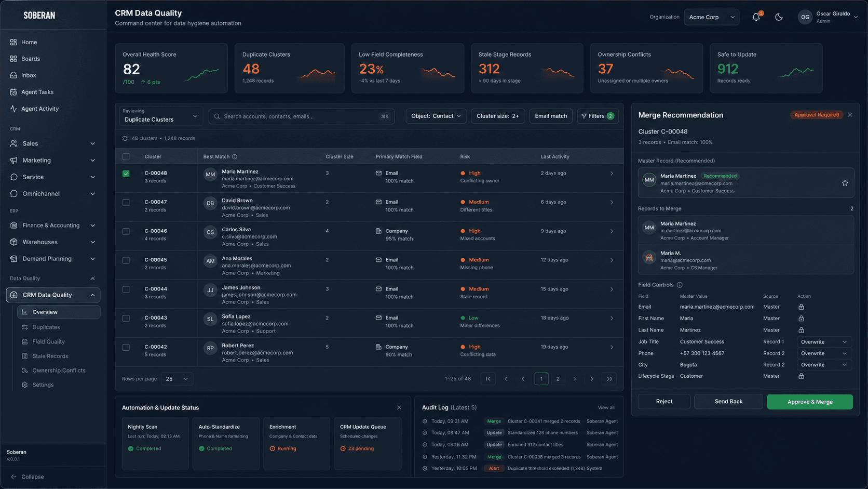Open Reviewing Duplicate Clusters dropdown

(160, 116)
